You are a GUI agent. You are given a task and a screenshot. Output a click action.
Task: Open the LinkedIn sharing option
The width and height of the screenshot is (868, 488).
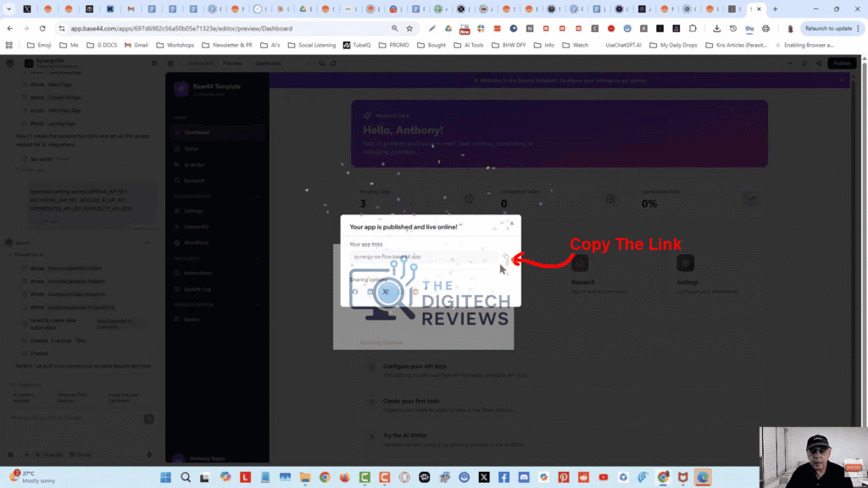pos(370,291)
